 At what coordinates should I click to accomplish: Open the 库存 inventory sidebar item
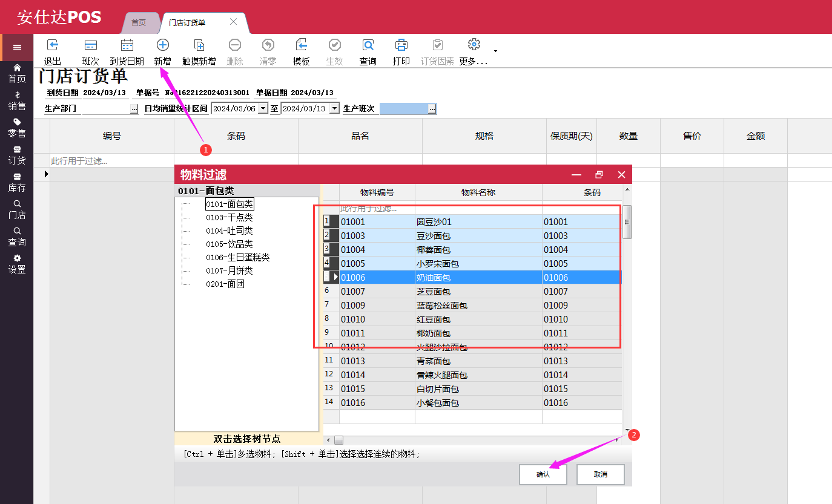(x=17, y=182)
